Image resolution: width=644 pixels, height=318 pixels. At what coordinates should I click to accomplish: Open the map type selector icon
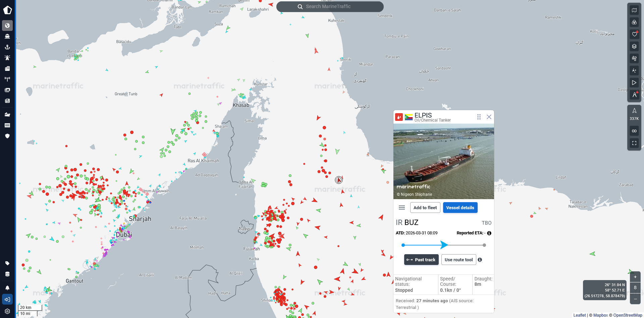(634, 10)
